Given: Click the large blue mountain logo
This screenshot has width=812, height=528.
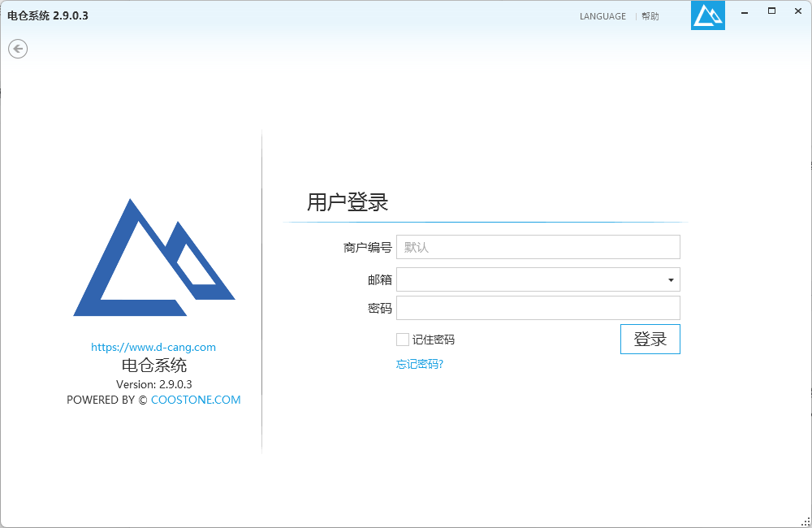Looking at the screenshot, I should (x=154, y=257).
